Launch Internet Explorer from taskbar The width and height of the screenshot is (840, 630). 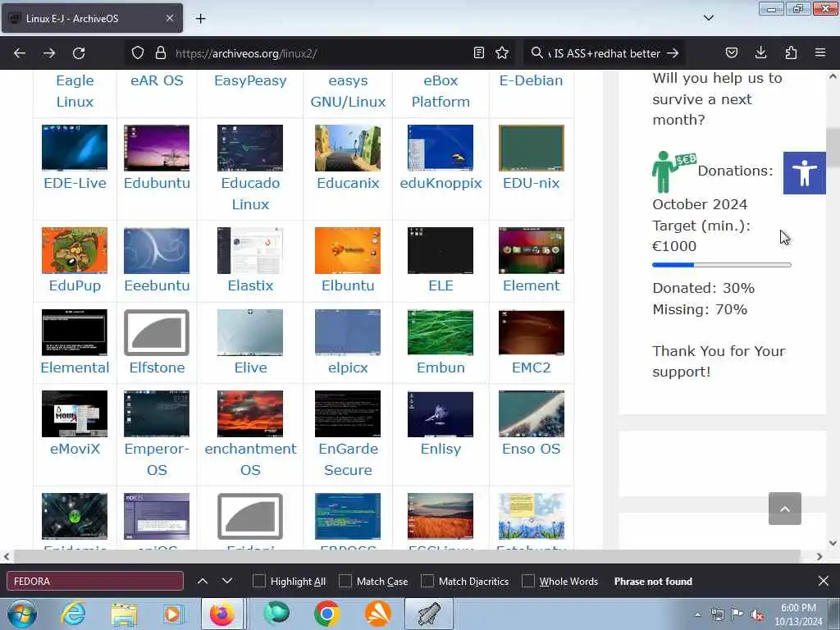(73, 614)
